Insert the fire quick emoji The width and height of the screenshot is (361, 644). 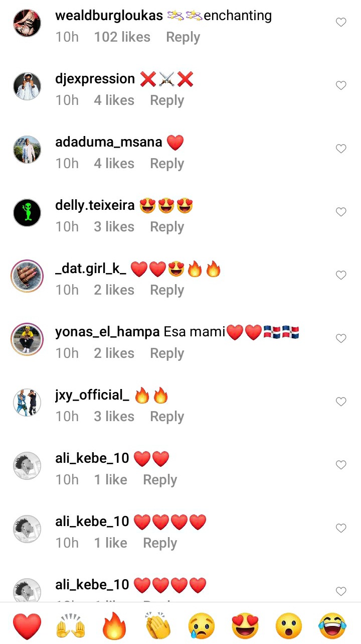(114, 626)
